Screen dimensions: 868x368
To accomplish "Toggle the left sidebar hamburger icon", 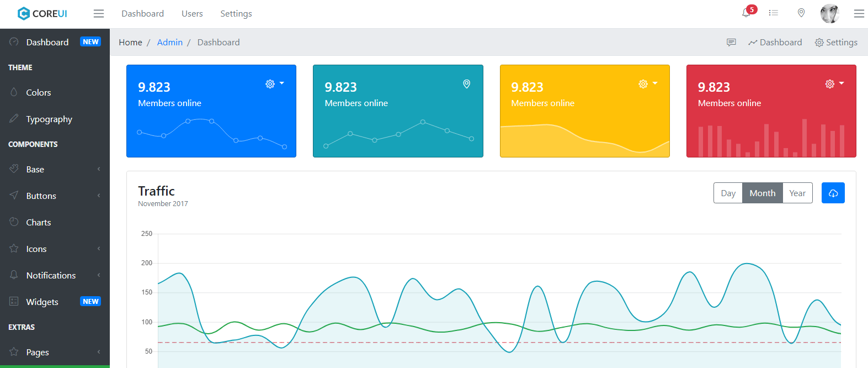I will pos(99,13).
